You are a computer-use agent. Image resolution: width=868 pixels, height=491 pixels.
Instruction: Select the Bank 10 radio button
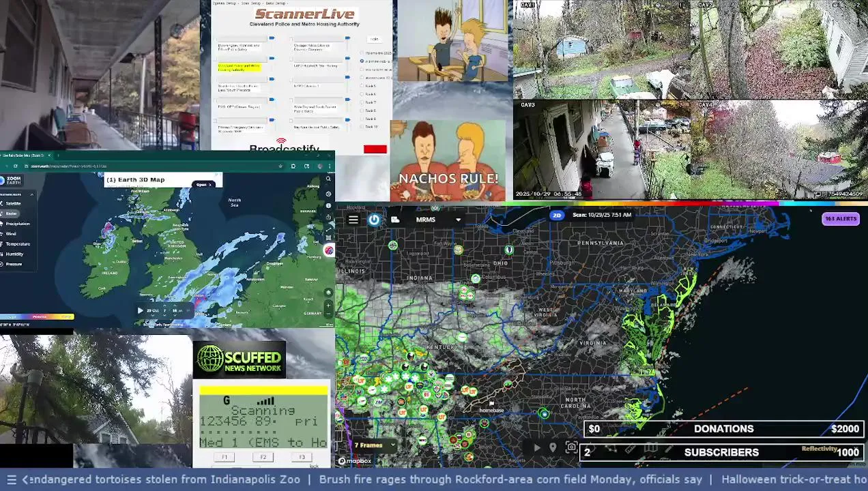click(x=362, y=127)
